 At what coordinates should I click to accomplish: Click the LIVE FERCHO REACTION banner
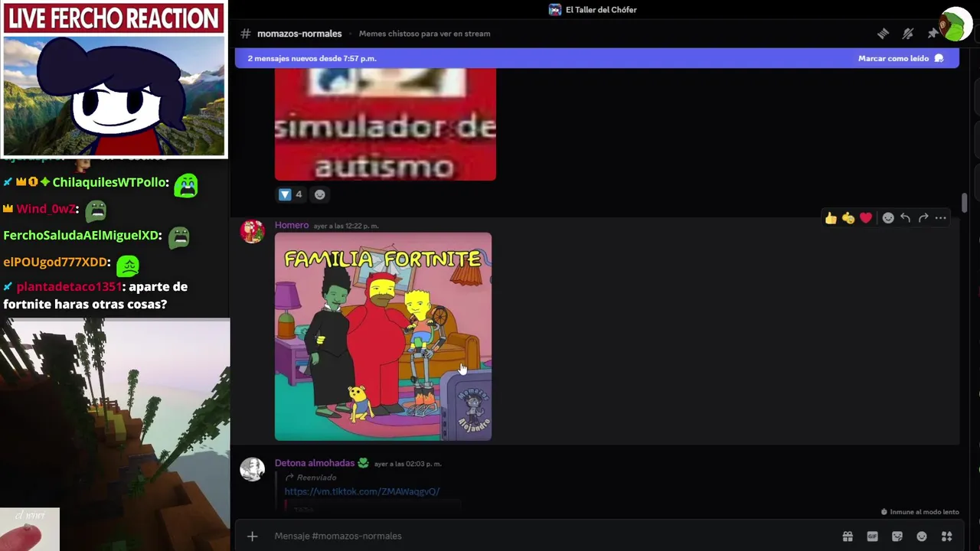click(114, 18)
